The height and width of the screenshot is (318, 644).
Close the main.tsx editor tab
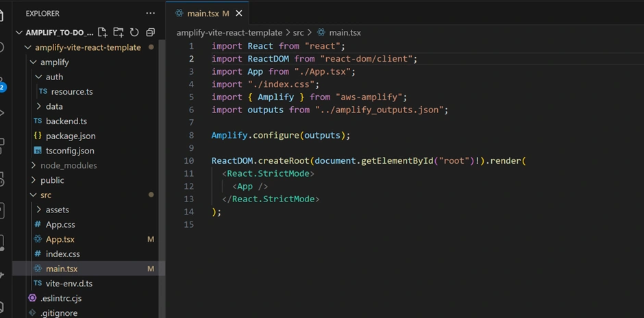click(238, 14)
